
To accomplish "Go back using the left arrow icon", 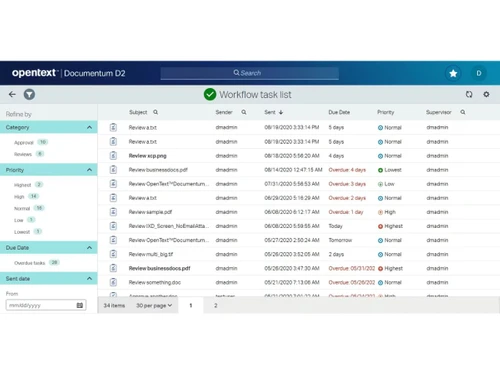I will pyautogui.click(x=12, y=94).
